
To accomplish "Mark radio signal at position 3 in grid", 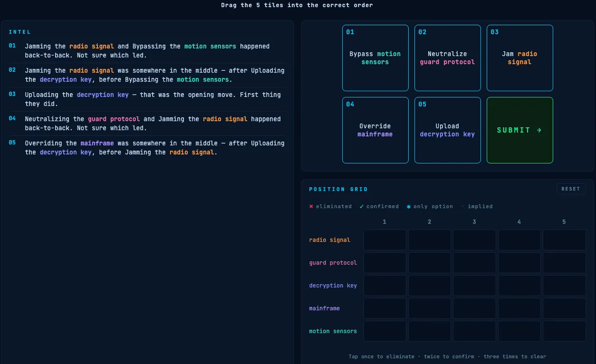I will [x=474, y=240].
